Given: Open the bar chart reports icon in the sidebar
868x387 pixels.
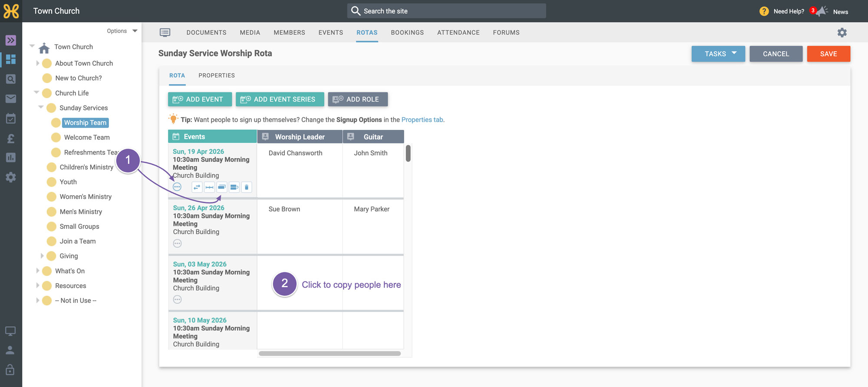Looking at the screenshot, I should (x=11, y=157).
